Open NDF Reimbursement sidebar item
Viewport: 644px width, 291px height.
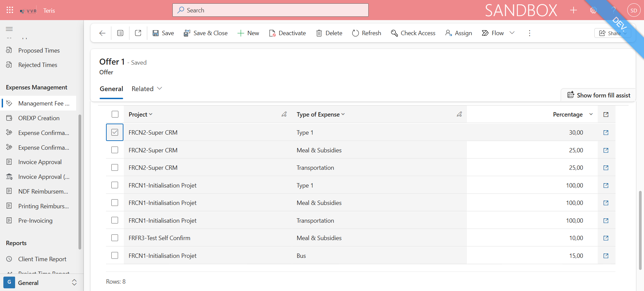[39, 192]
